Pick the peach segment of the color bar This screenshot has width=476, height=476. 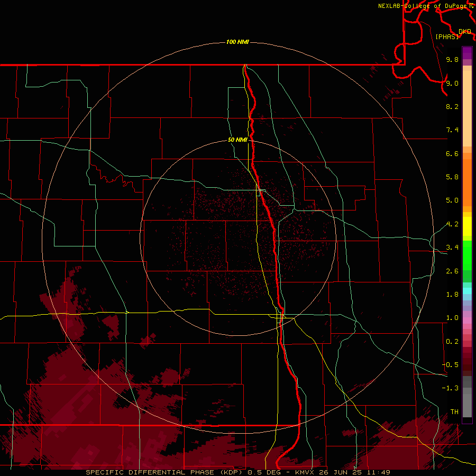point(467,109)
